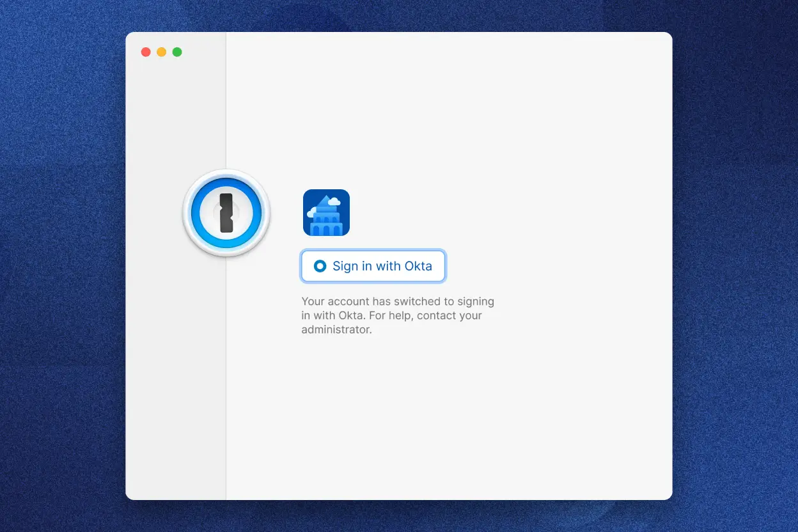Viewport: 798px width, 532px height.
Task: Click the keyhole symbol in the 1Password logo
Action: 226,212
